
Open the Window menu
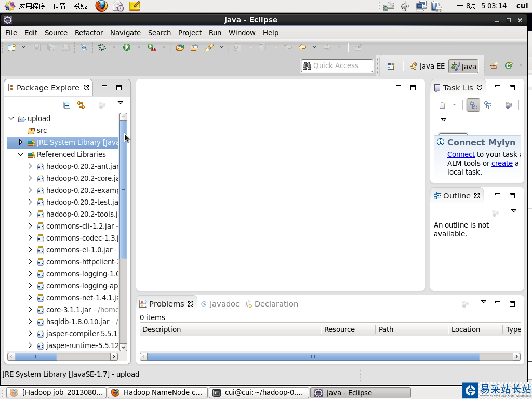click(x=242, y=33)
